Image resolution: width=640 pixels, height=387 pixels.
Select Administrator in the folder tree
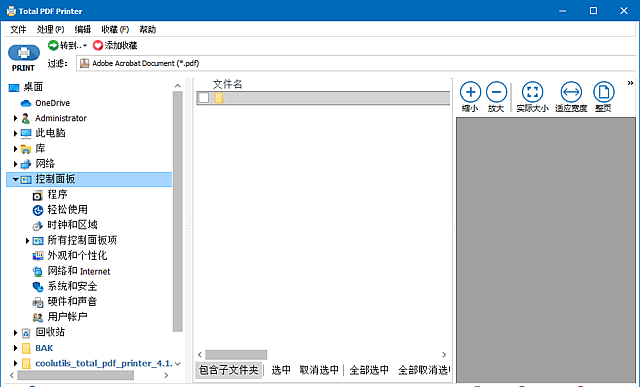(x=61, y=118)
